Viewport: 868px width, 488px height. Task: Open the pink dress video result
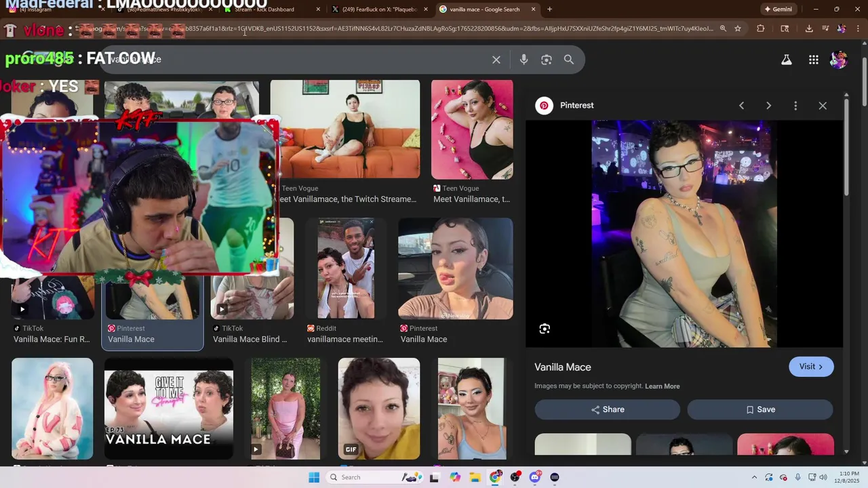(285, 409)
